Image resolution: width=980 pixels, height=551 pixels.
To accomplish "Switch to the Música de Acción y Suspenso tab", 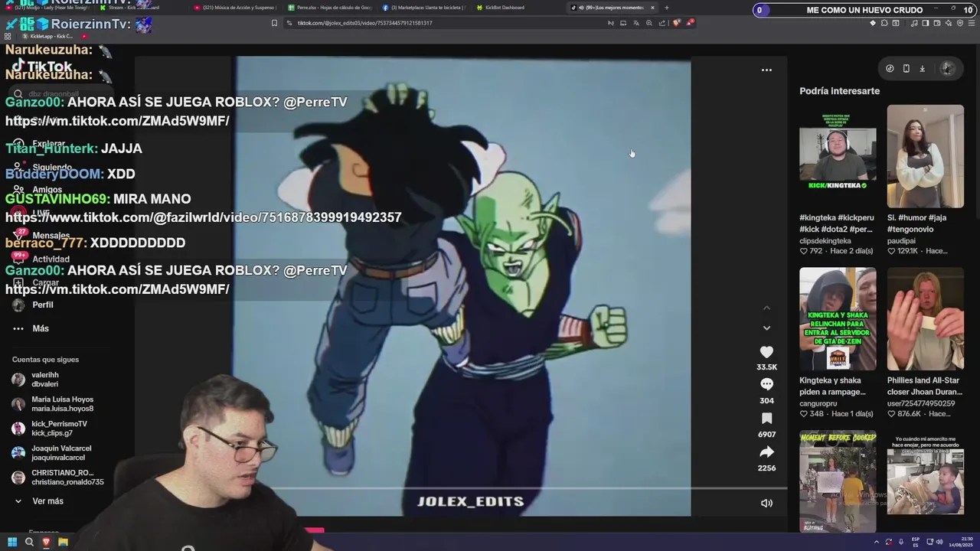I will point(236,8).
